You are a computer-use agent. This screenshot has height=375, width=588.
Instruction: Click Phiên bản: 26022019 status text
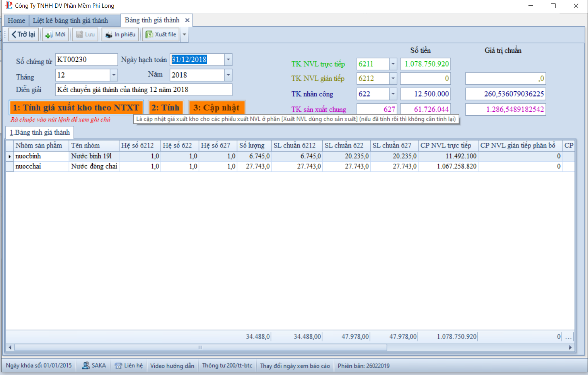pyautogui.click(x=364, y=366)
